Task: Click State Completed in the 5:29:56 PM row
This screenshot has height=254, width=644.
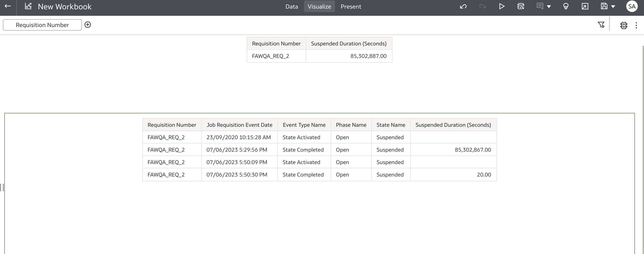Action: pyautogui.click(x=304, y=150)
